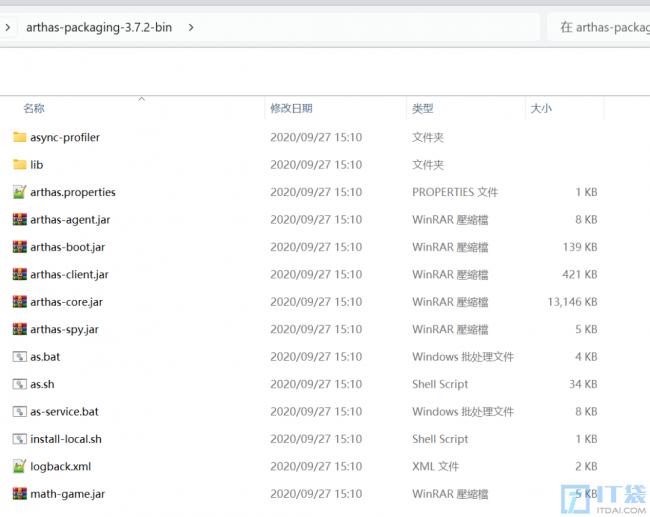650x517 pixels.
Task: Select file name lib
Action: click(x=36, y=165)
